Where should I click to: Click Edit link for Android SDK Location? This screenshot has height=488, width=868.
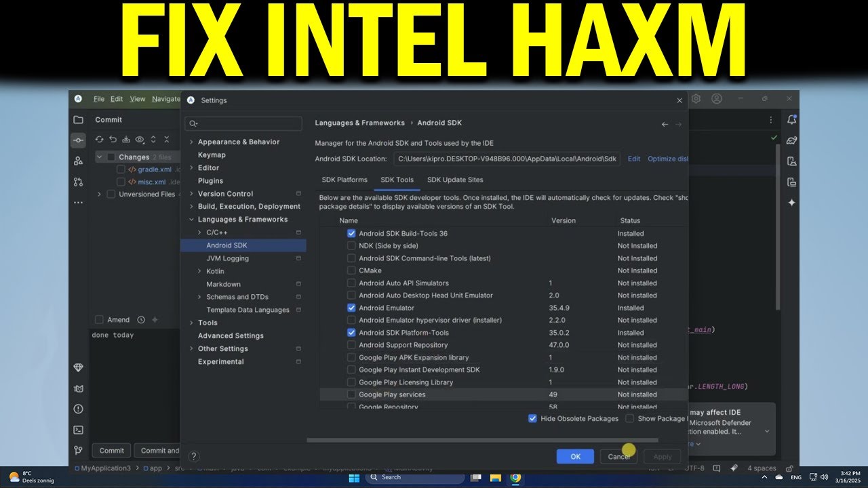tap(634, 159)
